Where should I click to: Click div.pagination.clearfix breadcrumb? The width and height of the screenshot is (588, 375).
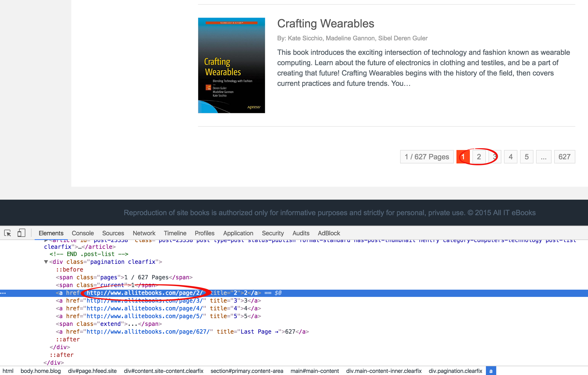coord(455,371)
